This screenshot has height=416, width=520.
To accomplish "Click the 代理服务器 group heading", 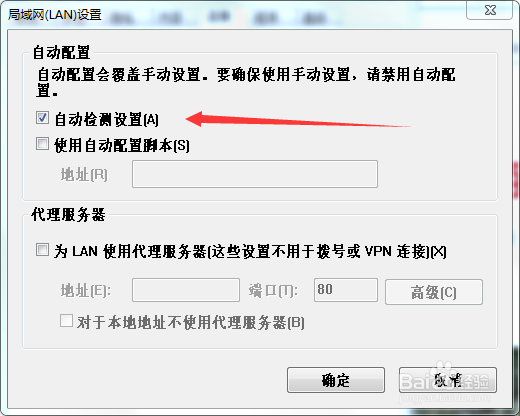I will (68, 215).
